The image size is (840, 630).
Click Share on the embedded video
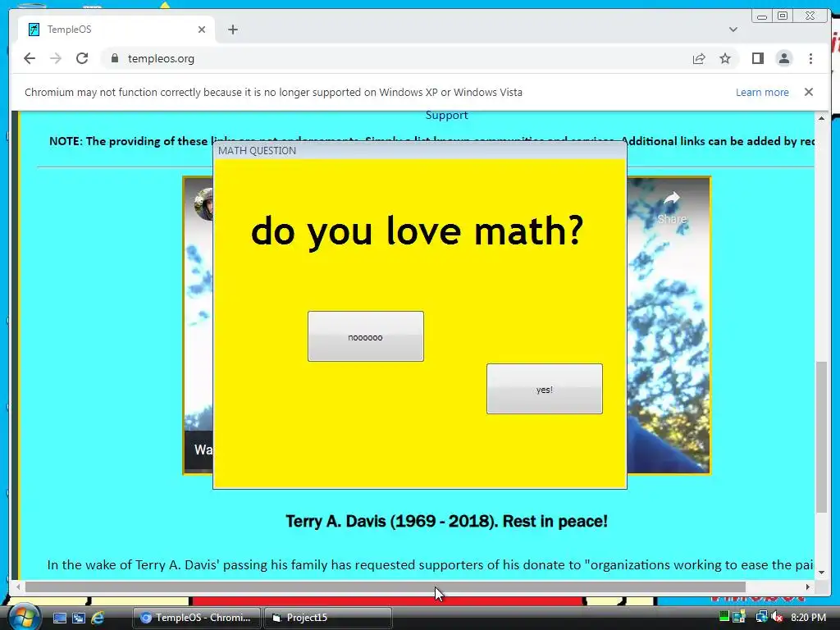[672, 208]
